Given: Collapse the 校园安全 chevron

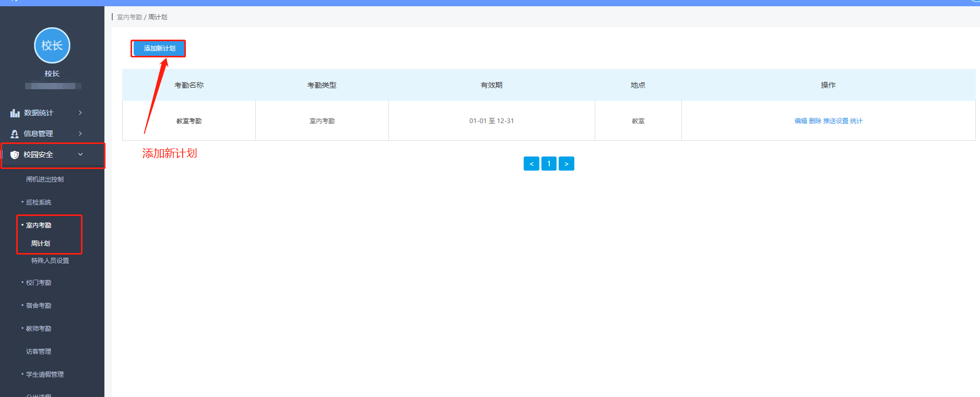Looking at the screenshot, I should [80, 154].
